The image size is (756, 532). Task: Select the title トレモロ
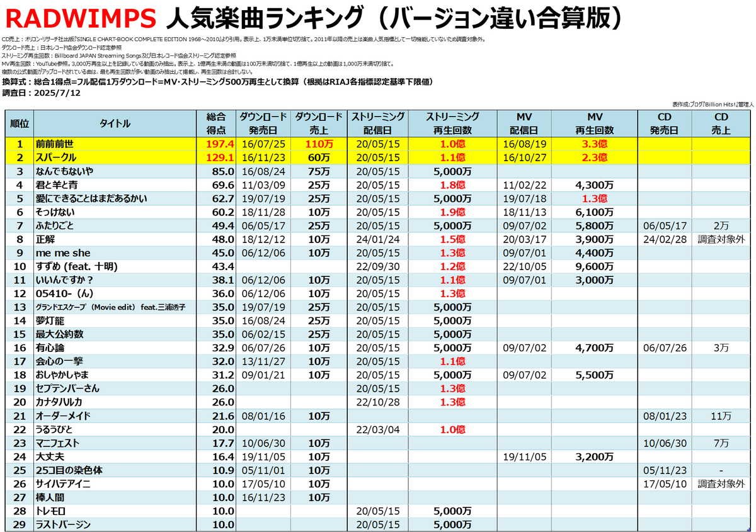pos(50,511)
